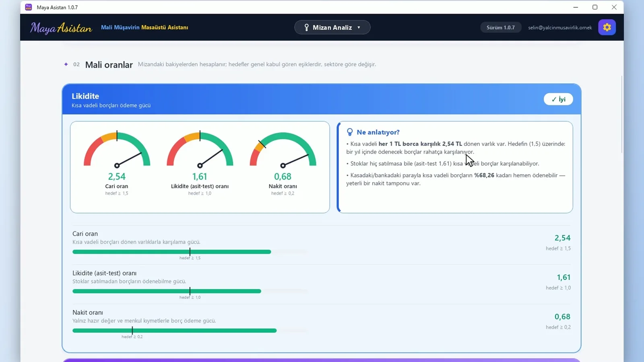Click the Mali Müşavirin Masaüstü Asistanı tagline
Image resolution: width=644 pixels, height=362 pixels.
click(x=144, y=27)
